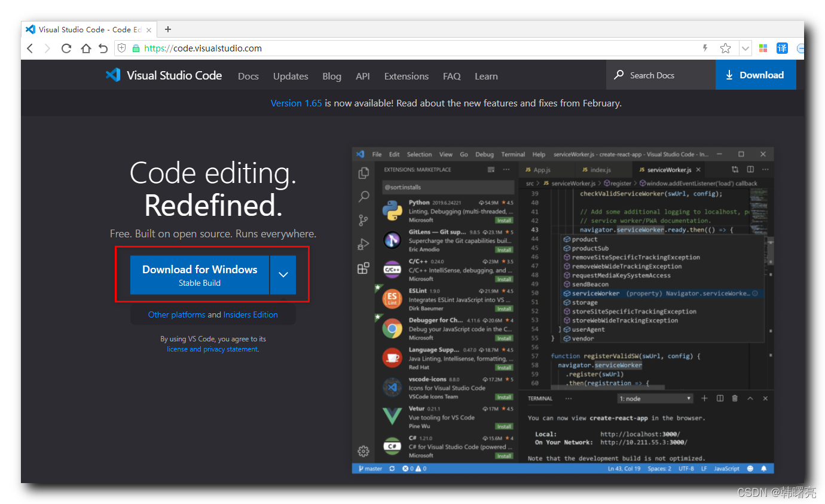Image resolution: width=825 pixels, height=504 pixels.
Task: Add a new terminal with the plus icon
Action: [x=704, y=399]
